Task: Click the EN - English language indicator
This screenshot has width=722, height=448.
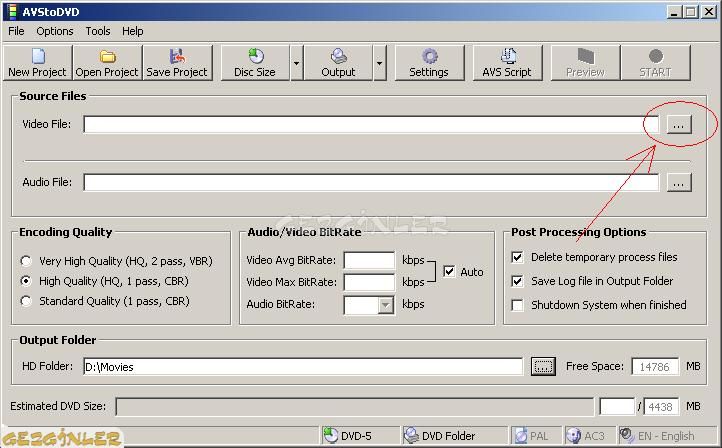Action: 666,436
